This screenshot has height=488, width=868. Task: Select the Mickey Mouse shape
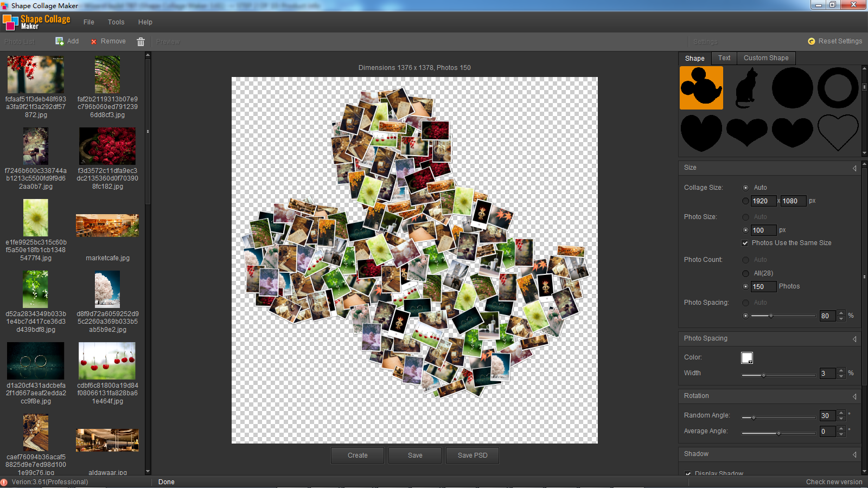[x=701, y=88]
